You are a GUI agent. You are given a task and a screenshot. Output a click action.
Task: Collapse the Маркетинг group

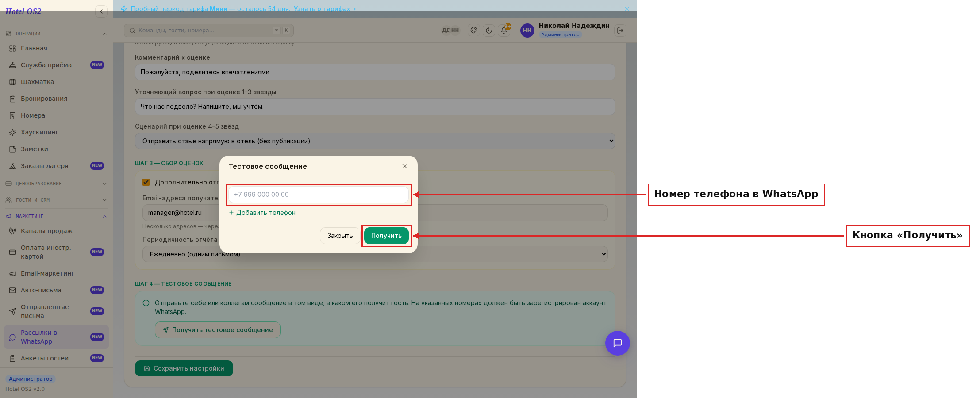tap(56, 216)
